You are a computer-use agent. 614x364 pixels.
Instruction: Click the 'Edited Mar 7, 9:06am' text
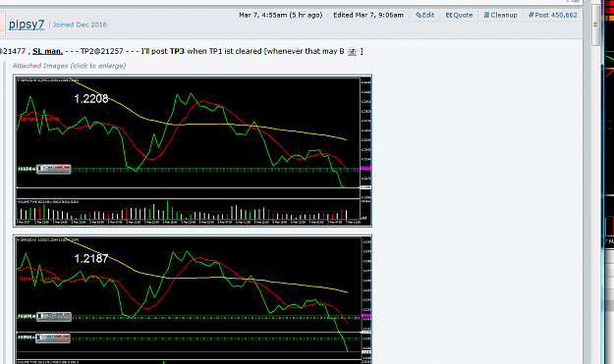click(x=368, y=15)
